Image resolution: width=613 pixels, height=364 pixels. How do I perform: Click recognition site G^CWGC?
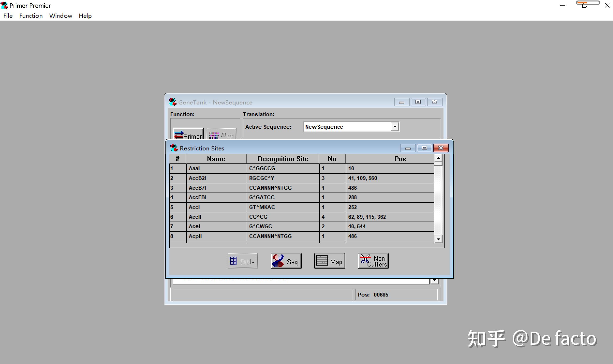[260, 227]
